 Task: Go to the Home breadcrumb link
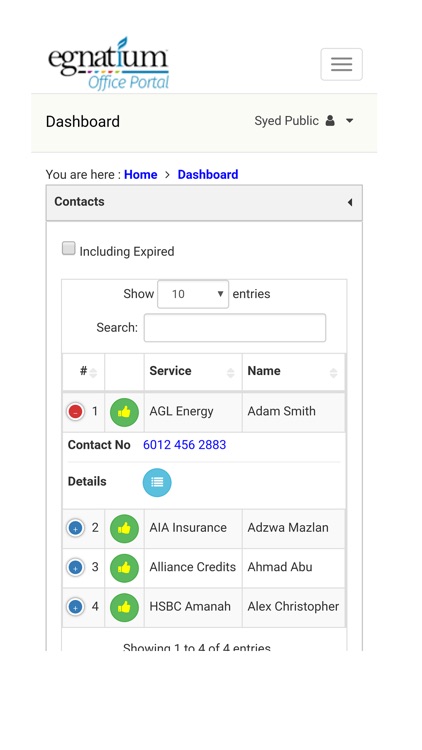click(x=141, y=175)
